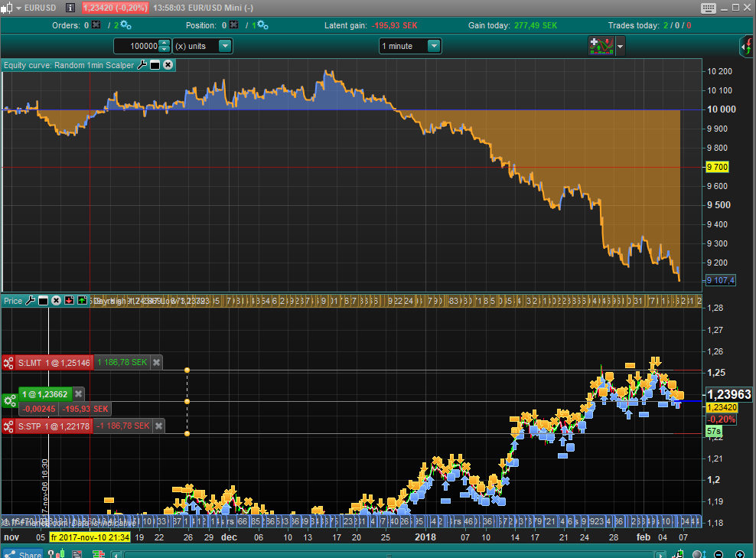Click the add indicator chart icon
This screenshot has width=756, height=558.
[601, 46]
